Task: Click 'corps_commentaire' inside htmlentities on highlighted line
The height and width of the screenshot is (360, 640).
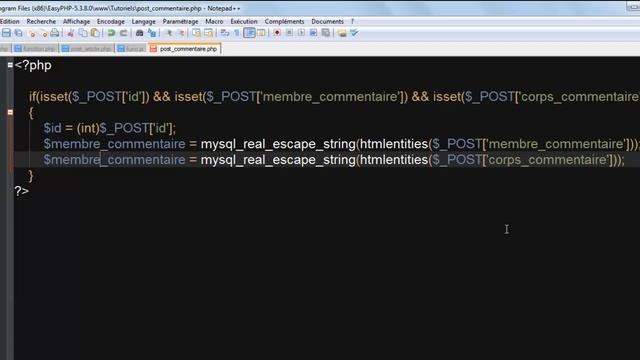Action: pyautogui.click(x=547, y=160)
